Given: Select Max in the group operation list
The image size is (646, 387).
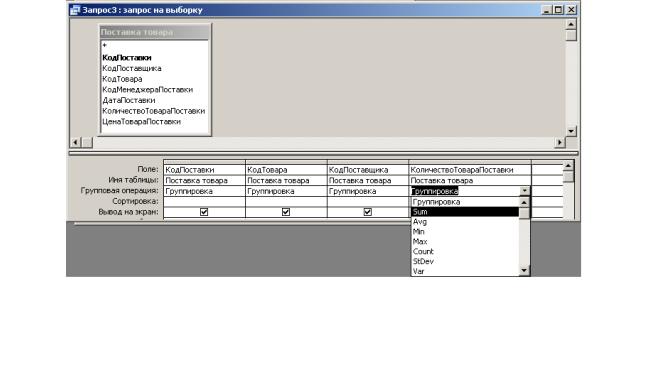Looking at the screenshot, I should point(465,242).
